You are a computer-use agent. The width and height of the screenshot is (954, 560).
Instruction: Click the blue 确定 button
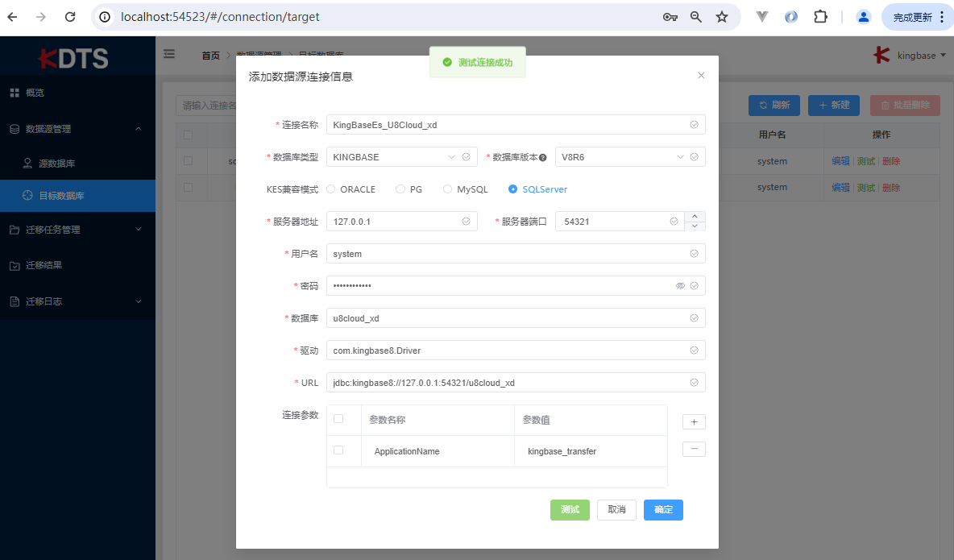(x=663, y=510)
